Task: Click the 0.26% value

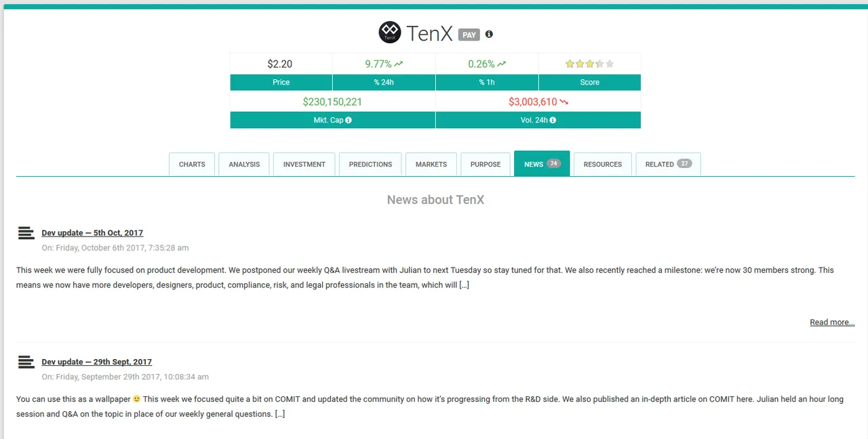Action: click(x=481, y=64)
